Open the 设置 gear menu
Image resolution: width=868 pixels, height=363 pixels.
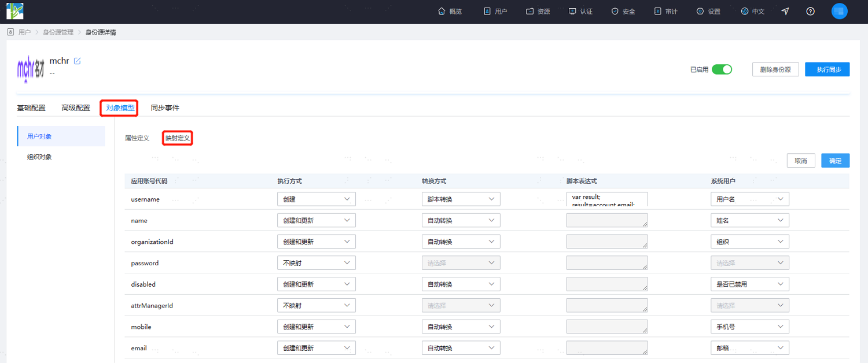(708, 12)
